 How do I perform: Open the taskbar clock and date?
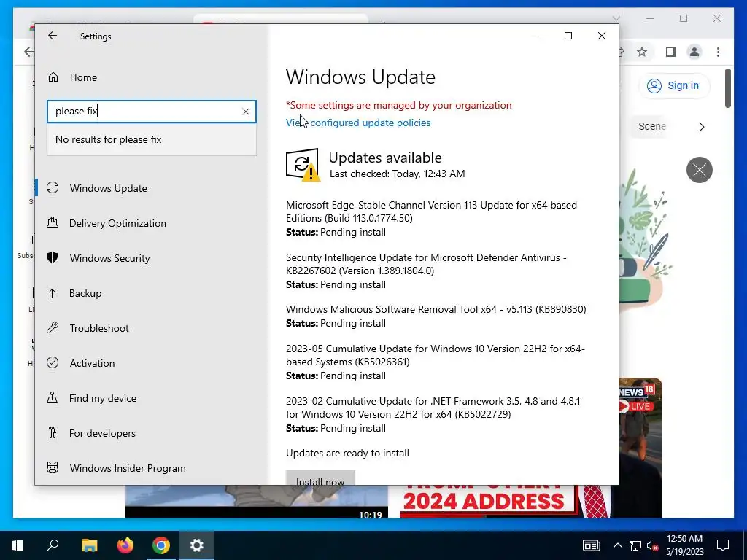point(684,545)
